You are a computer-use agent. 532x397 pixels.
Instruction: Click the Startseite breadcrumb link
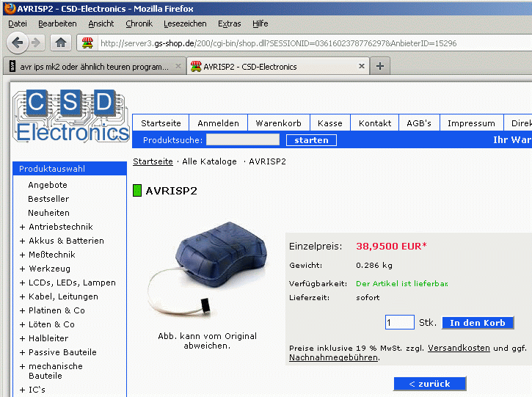153,161
